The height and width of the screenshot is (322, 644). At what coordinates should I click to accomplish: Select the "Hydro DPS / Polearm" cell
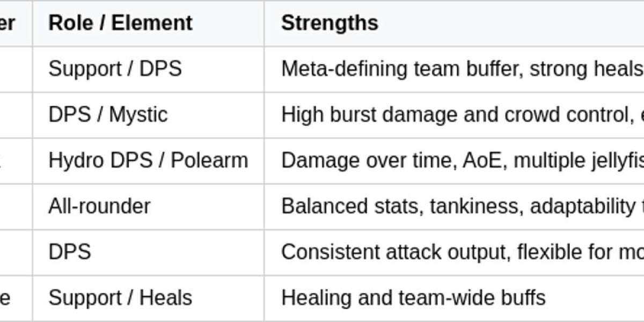(x=148, y=160)
